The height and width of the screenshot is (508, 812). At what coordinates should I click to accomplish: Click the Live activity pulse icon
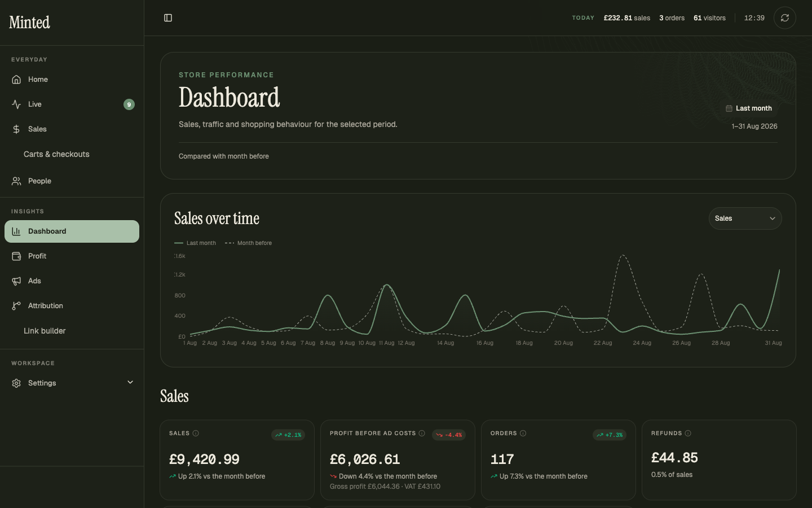(16, 104)
